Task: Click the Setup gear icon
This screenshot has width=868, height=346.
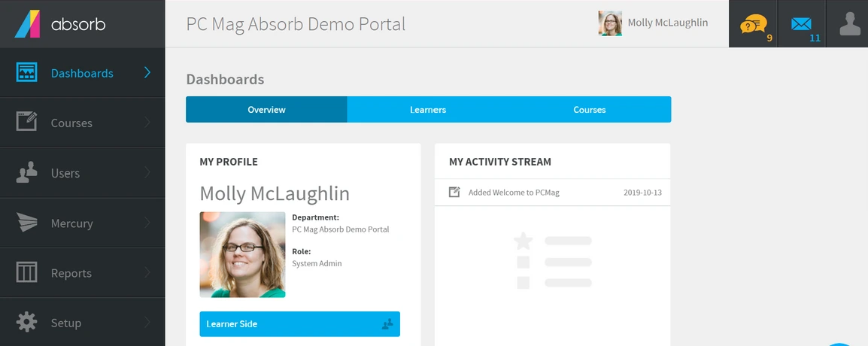Action: pos(26,322)
